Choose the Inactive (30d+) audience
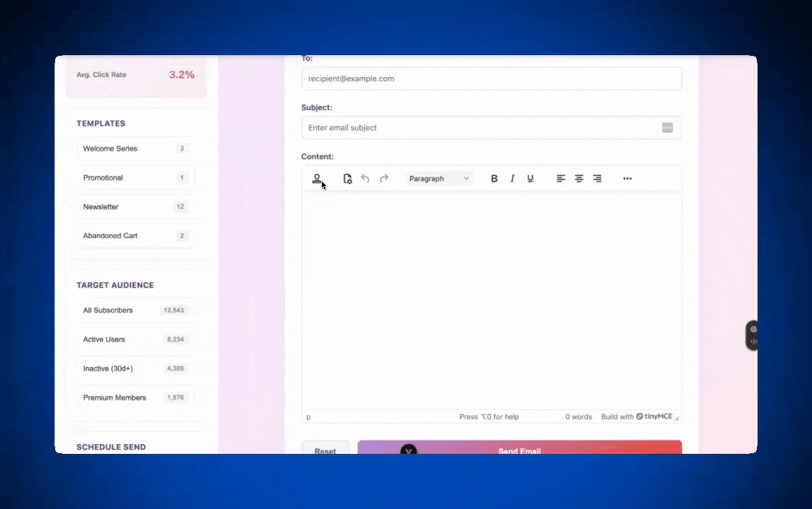The image size is (812, 509). tap(137, 368)
